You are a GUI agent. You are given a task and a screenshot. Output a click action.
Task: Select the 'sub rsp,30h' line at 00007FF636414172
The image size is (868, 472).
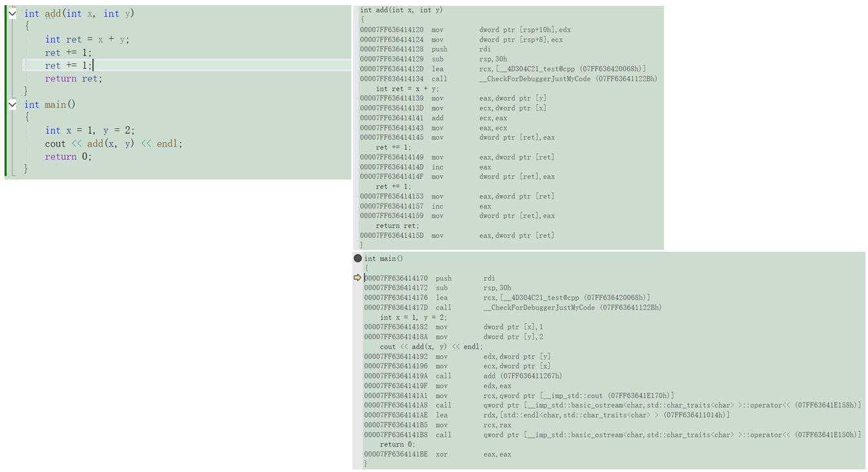tap(437, 288)
